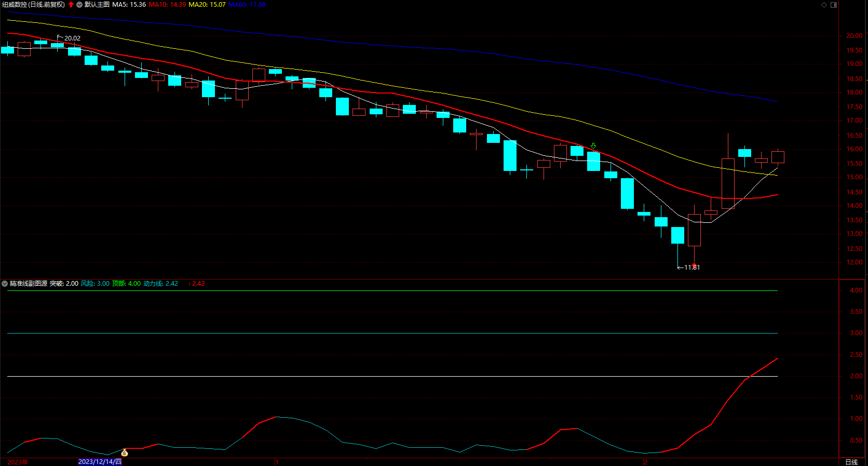Image resolution: width=868 pixels, height=466 pixels.
Task: Click the 精准线副图源 indicator name
Action: tap(29, 284)
